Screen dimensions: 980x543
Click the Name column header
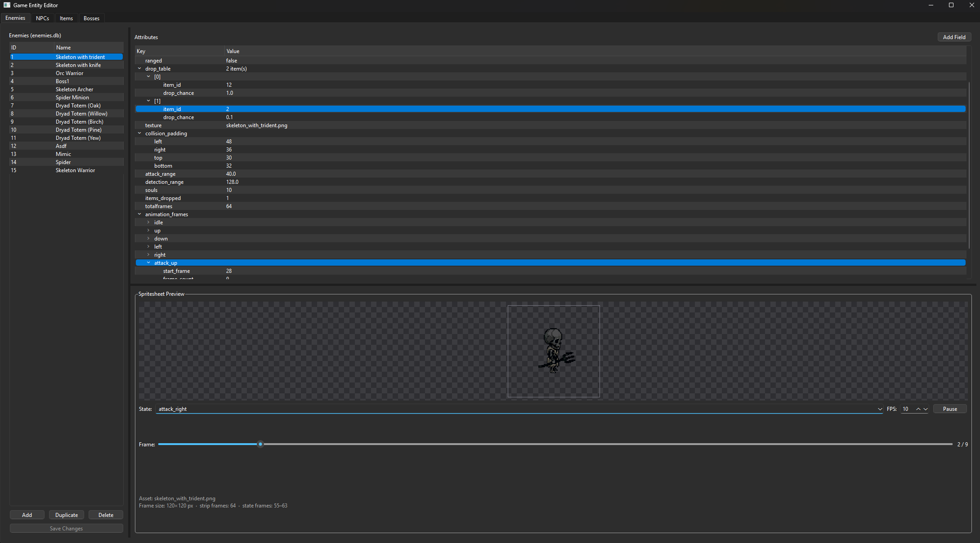click(89, 47)
